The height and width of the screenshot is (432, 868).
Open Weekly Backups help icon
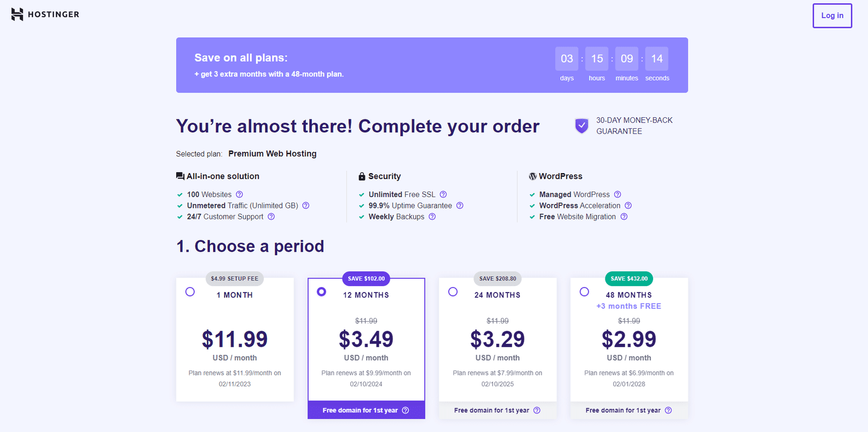432,217
